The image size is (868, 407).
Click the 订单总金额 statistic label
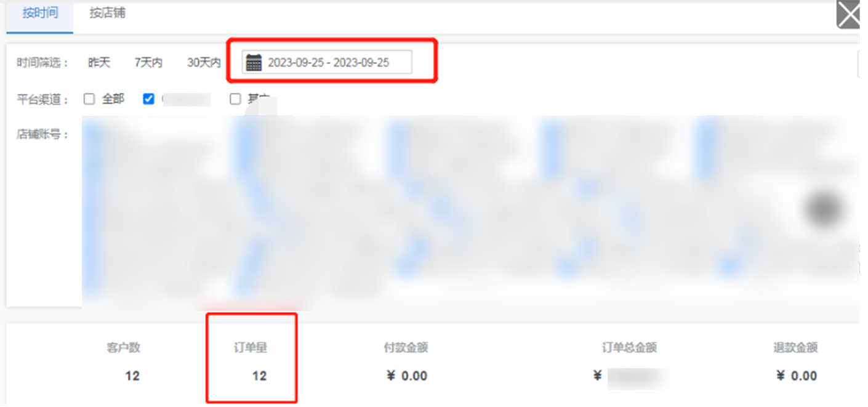[x=629, y=348]
